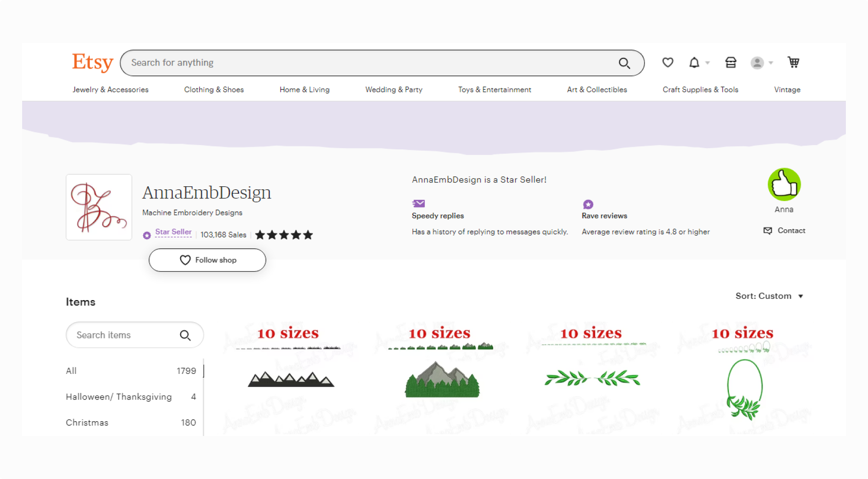Click 103,168 Sales text
868x479 pixels.
tap(223, 235)
